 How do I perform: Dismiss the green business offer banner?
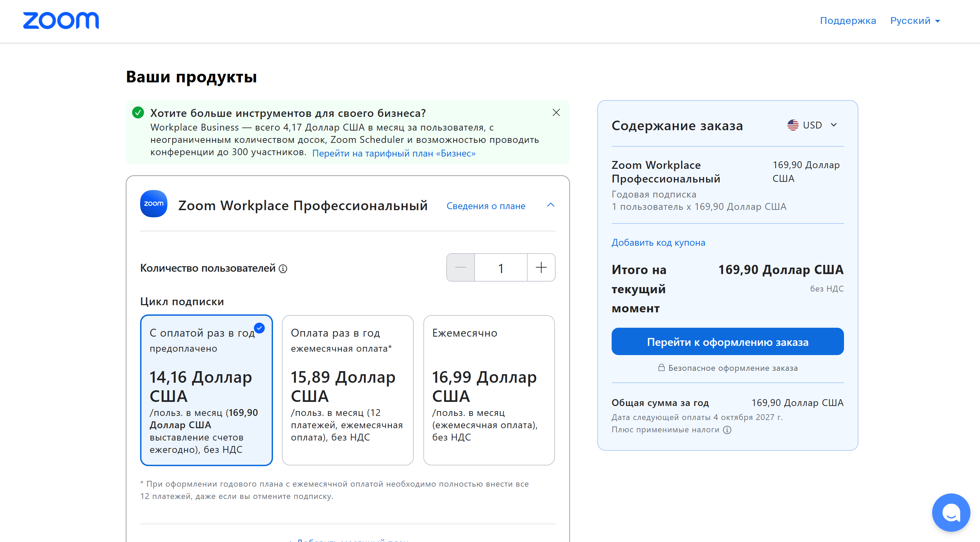pos(556,112)
